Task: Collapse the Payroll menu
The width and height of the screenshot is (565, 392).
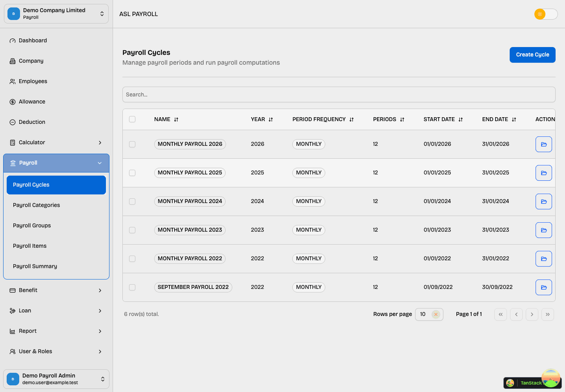Action: coord(56,163)
